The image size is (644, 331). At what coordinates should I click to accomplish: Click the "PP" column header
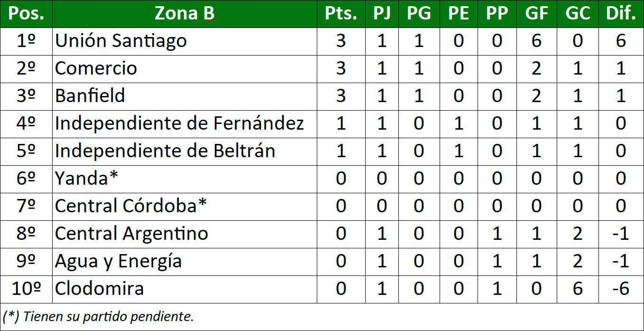(x=497, y=14)
